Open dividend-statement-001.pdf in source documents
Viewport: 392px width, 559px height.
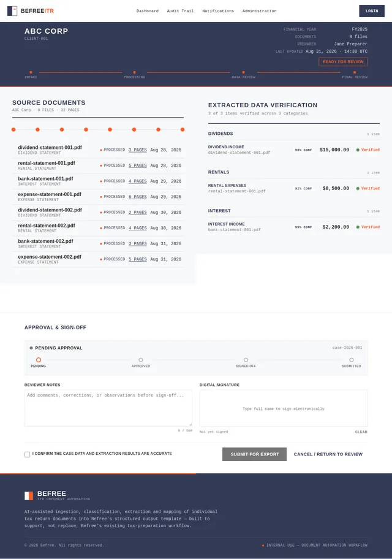click(50, 147)
